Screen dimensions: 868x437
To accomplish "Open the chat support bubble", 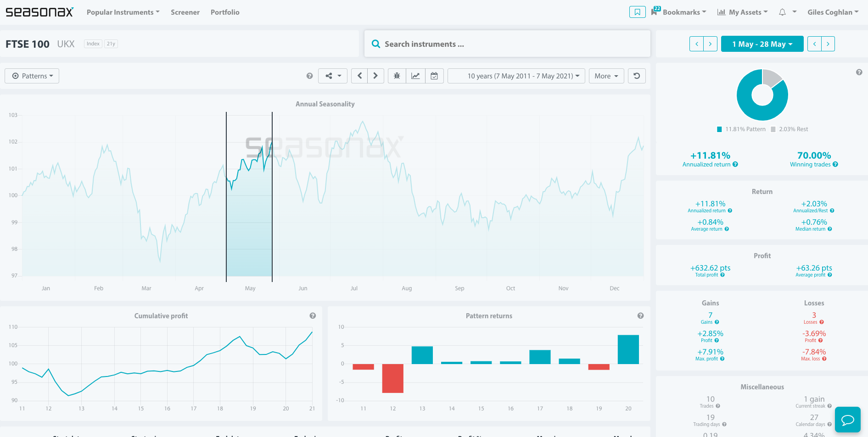I will [x=847, y=419].
